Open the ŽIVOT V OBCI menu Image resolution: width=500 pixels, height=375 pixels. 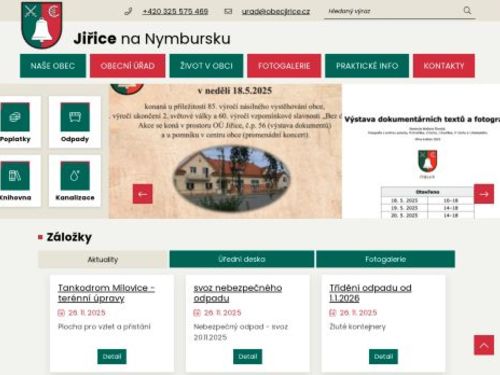click(x=206, y=66)
